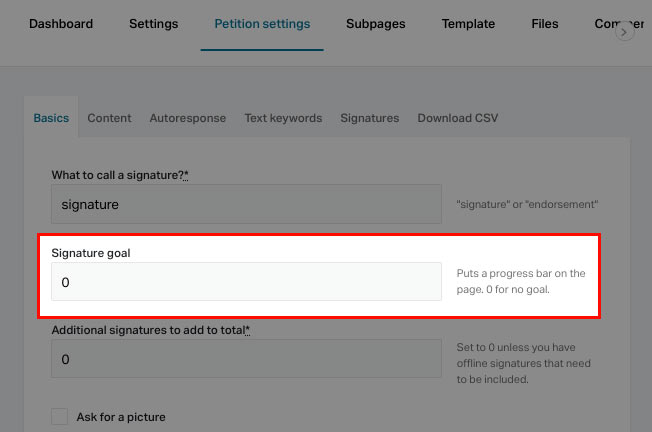Select the Basics sub-tab

click(51, 118)
